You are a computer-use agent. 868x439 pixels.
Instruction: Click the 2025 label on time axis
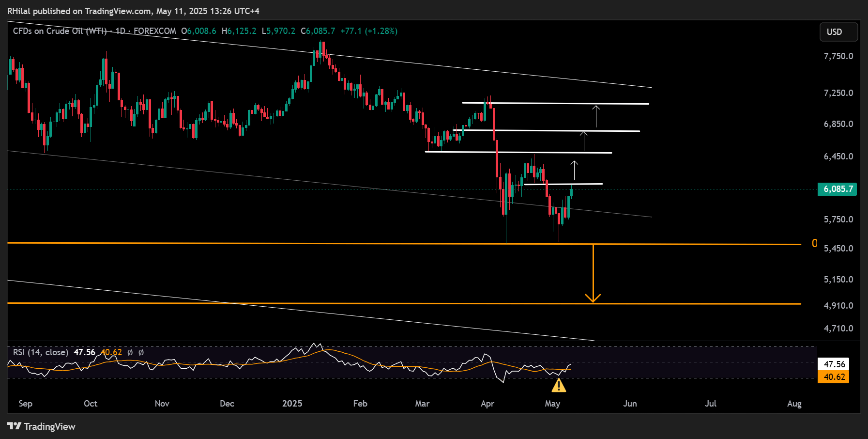(x=292, y=404)
